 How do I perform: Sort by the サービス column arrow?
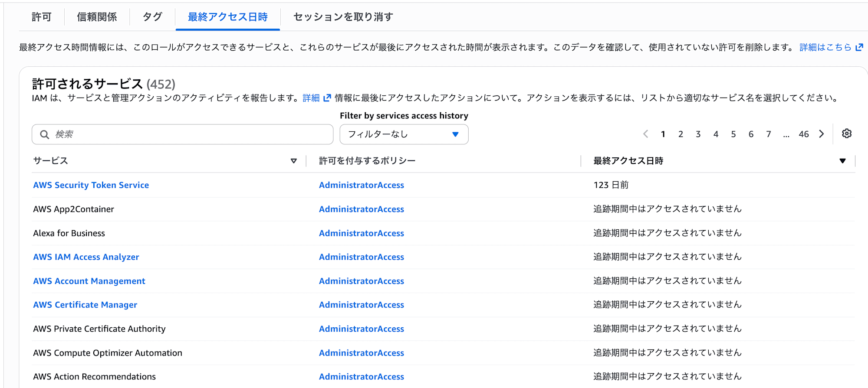point(293,161)
